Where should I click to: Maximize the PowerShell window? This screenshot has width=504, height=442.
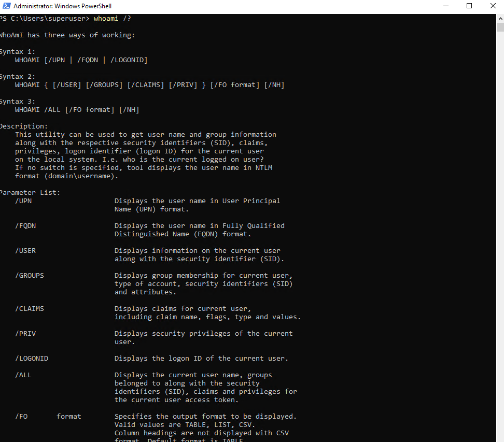(x=469, y=6)
